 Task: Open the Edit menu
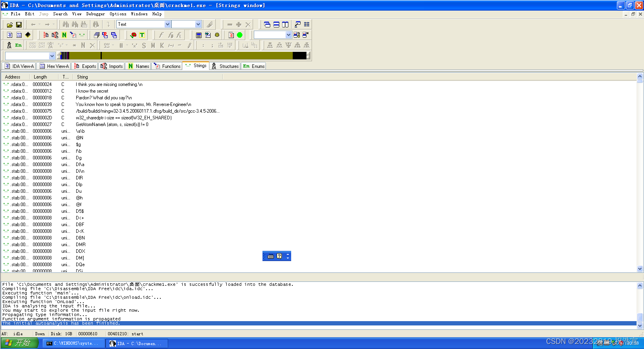click(x=30, y=14)
